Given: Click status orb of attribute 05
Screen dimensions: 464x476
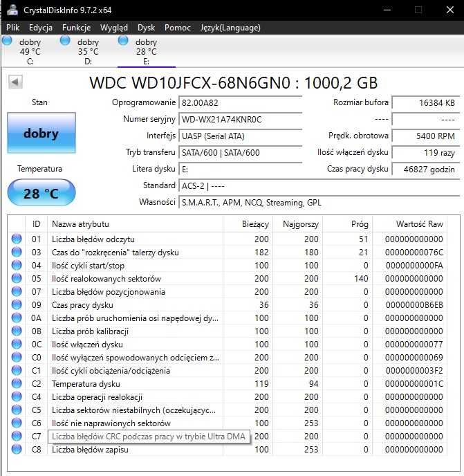Looking at the screenshot, I should pyautogui.click(x=17, y=278).
